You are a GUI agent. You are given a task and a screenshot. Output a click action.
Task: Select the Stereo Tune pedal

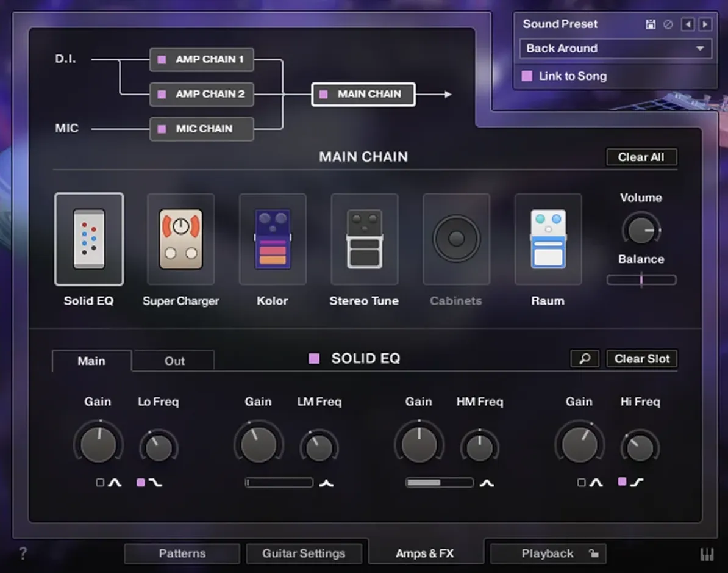coord(365,239)
